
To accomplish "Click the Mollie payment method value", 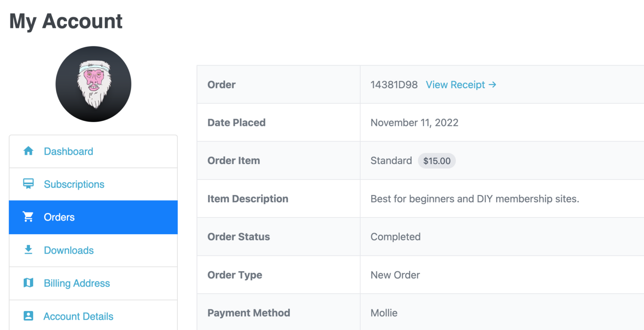I will click(x=384, y=313).
